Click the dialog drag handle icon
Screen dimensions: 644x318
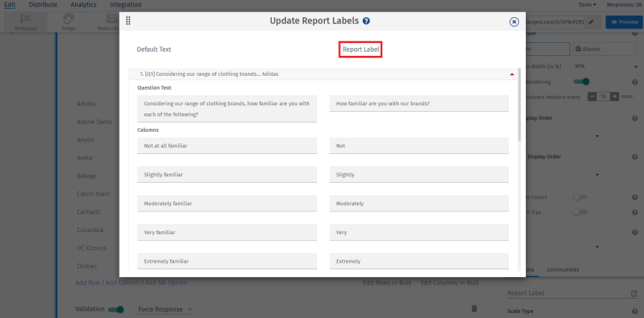coord(128,21)
